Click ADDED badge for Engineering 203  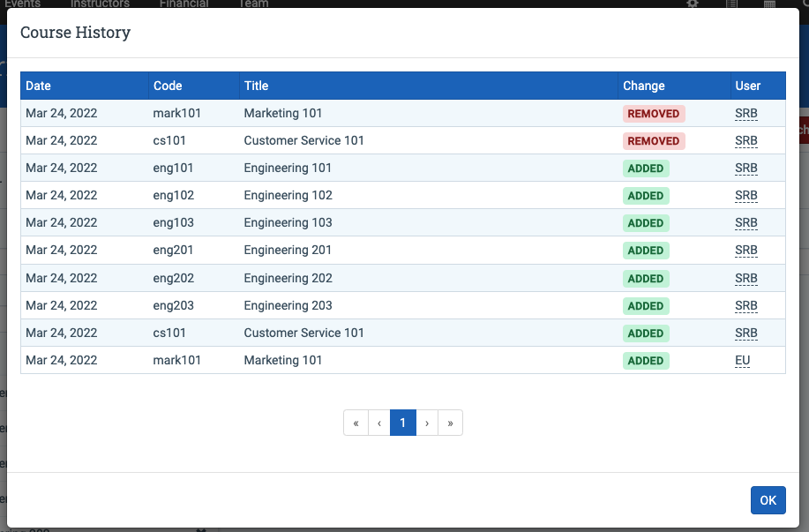click(646, 306)
